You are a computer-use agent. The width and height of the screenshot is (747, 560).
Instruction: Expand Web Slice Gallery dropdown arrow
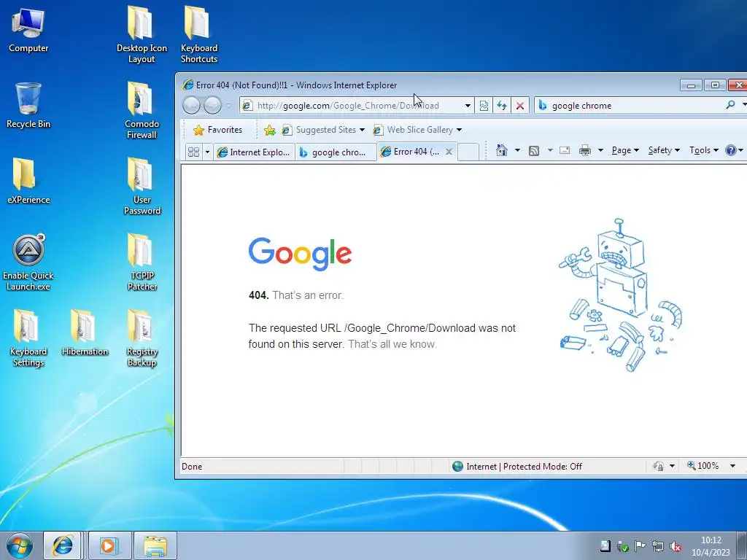(460, 130)
